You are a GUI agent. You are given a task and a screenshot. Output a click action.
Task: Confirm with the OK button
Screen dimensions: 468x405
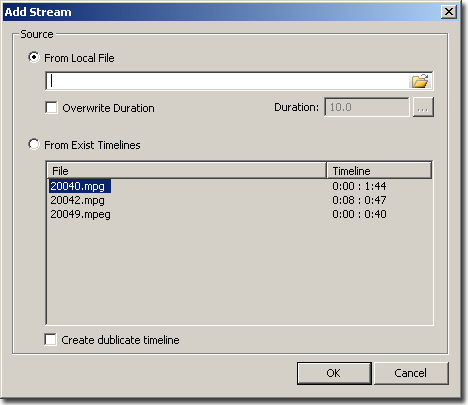coord(334,373)
